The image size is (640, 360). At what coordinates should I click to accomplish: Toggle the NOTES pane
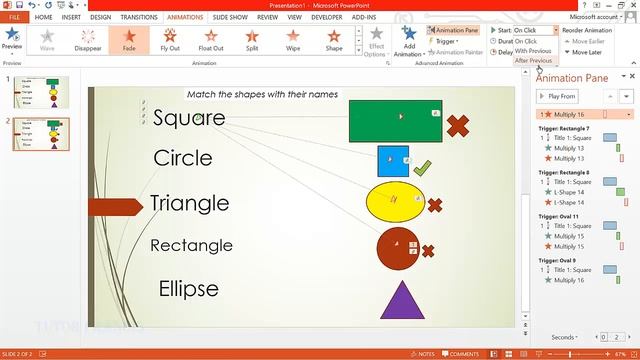[423, 354]
